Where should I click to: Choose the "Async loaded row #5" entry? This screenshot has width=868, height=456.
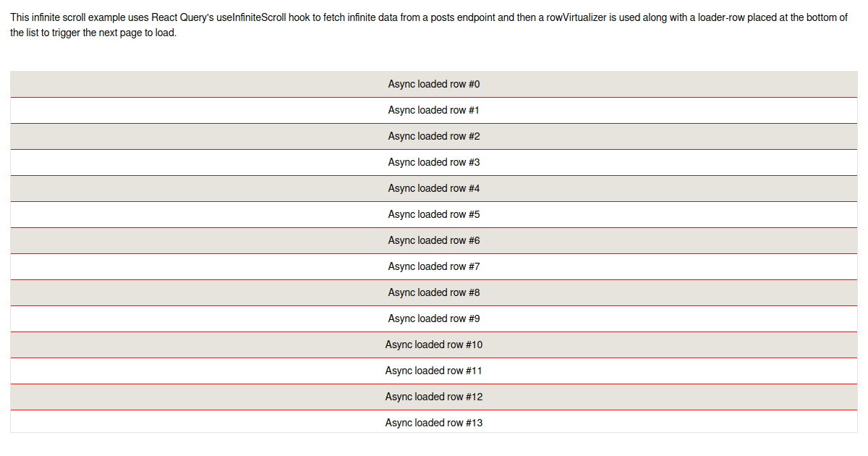[434, 214]
